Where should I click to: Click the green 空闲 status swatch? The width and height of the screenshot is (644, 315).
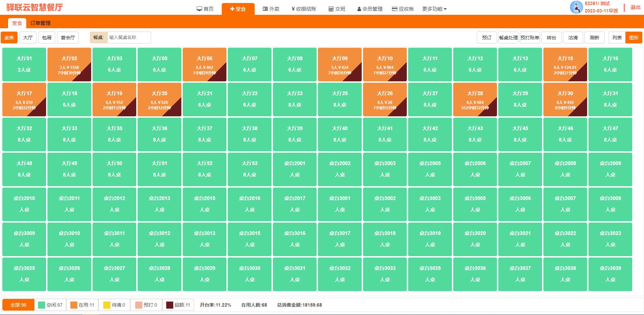point(41,305)
